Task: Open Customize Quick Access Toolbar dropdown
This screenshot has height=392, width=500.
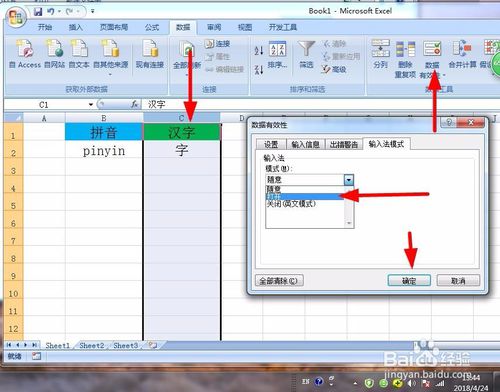Action: click(93, 12)
